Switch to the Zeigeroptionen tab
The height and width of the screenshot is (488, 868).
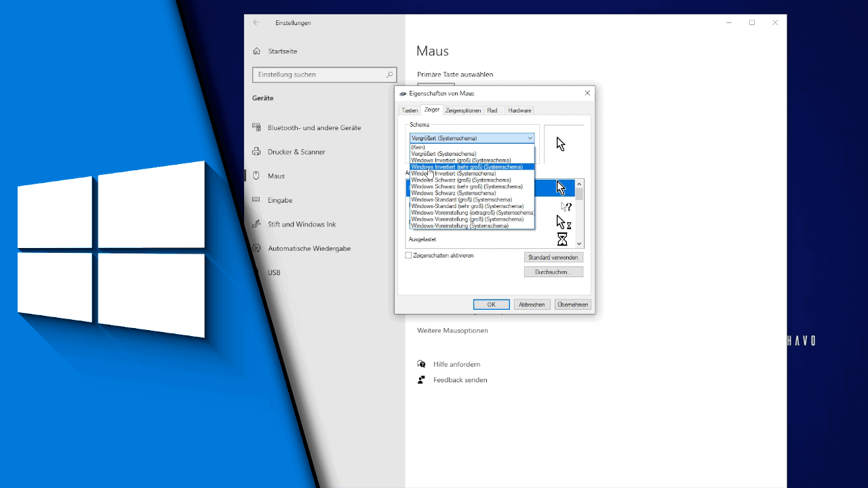click(x=463, y=110)
